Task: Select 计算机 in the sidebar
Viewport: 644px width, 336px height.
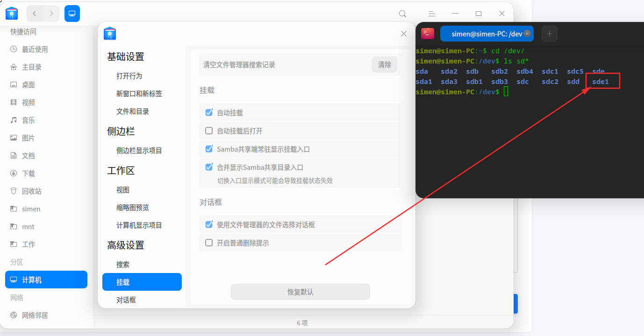Action: [x=46, y=280]
